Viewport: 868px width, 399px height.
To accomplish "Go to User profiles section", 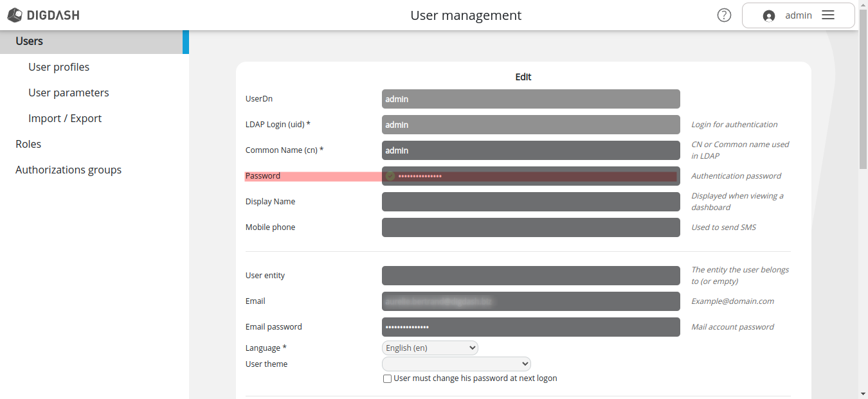I will tap(59, 67).
